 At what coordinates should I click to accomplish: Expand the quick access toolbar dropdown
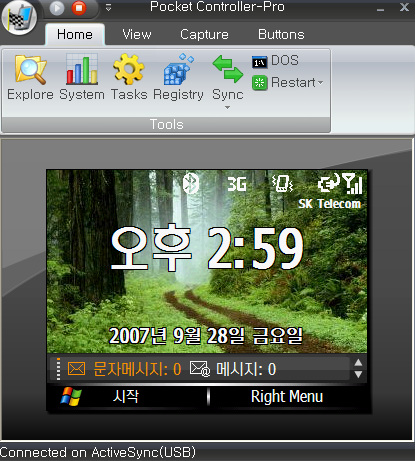[x=108, y=7]
